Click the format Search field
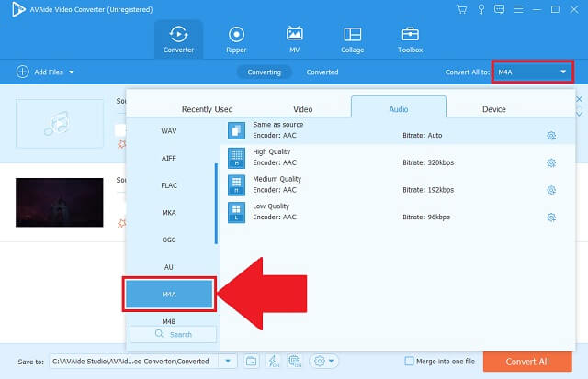The width and height of the screenshot is (588, 379). click(174, 334)
